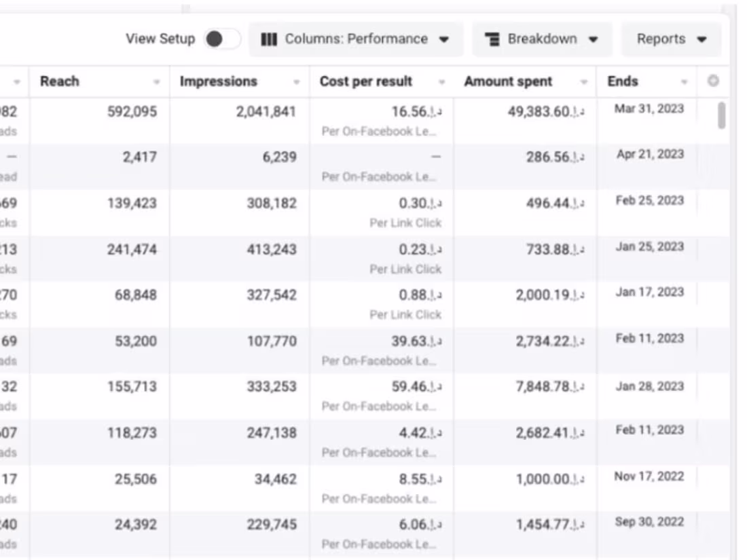Toggle the View Setup switch
The image size is (747, 560).
(x=222, y=39)
